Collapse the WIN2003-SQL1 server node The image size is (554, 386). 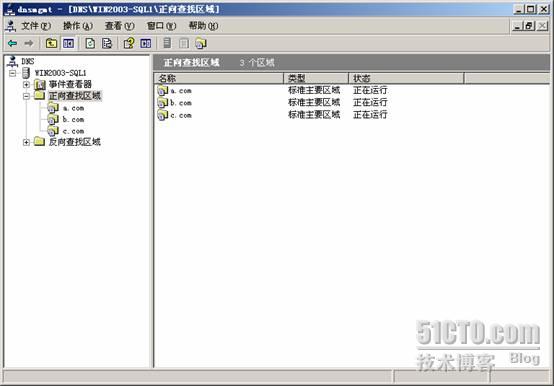[x=13, y=73]
